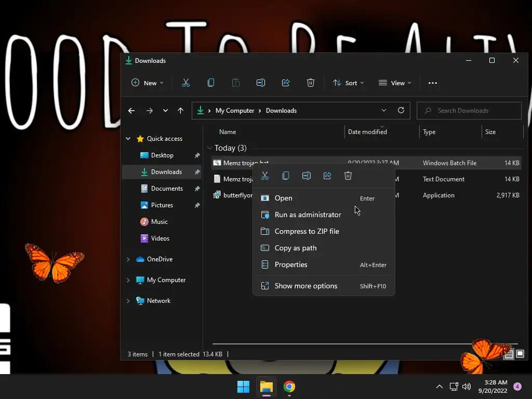Click the Paste icon in the Explorer toolbar
Screen dimensions: 532x399
pyautogui.click(x=236, y=83)
